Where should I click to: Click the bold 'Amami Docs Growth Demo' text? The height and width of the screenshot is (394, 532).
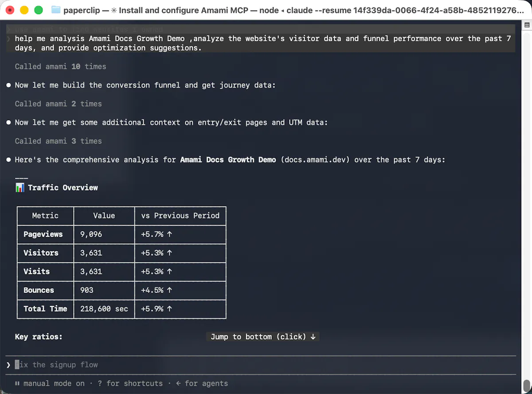point(228,160)
